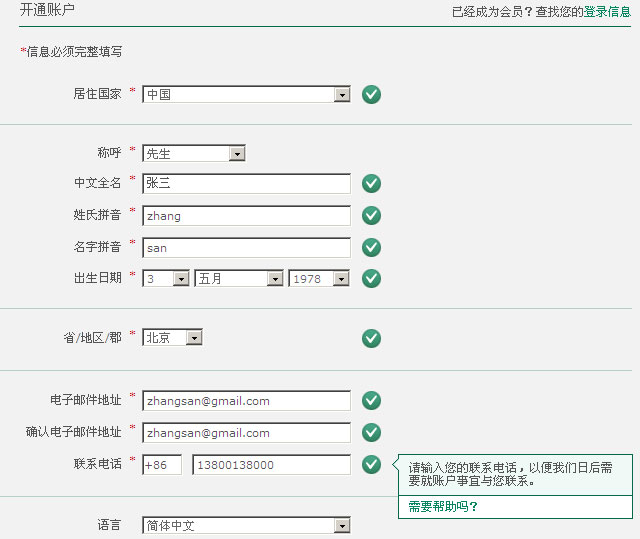The height and width of the screenshot is (539, 640).
Task: Click the 中文全名 text field
Action: pos(246,184)
